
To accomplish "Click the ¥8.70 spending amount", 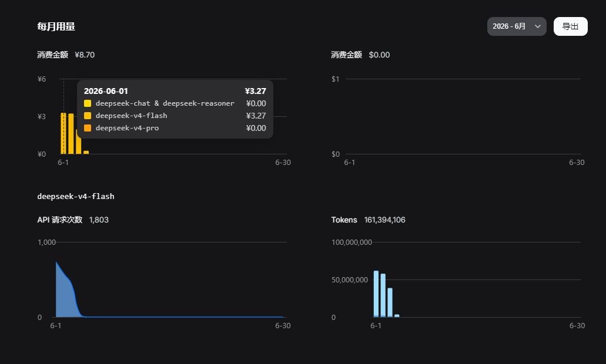I will (85, 55).
